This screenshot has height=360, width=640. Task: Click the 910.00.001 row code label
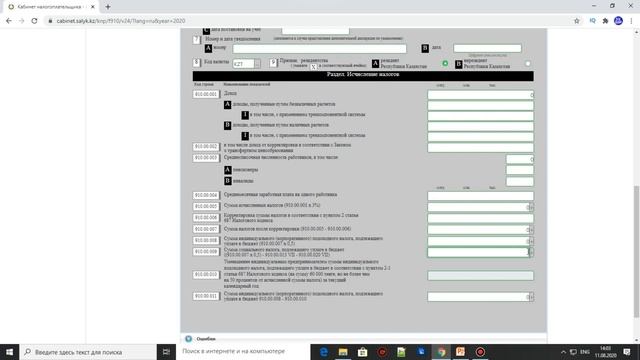[x=206, y=94]
